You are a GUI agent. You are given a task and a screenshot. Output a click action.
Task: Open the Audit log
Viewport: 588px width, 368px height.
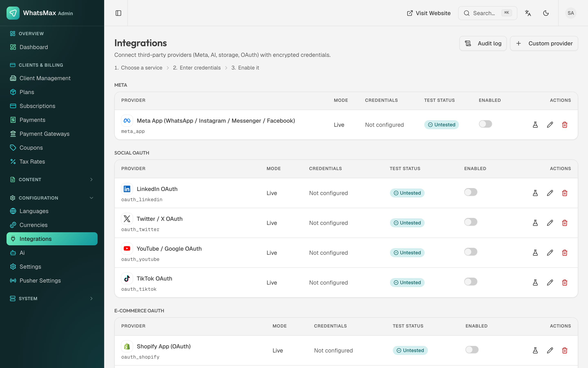(483, 43)
